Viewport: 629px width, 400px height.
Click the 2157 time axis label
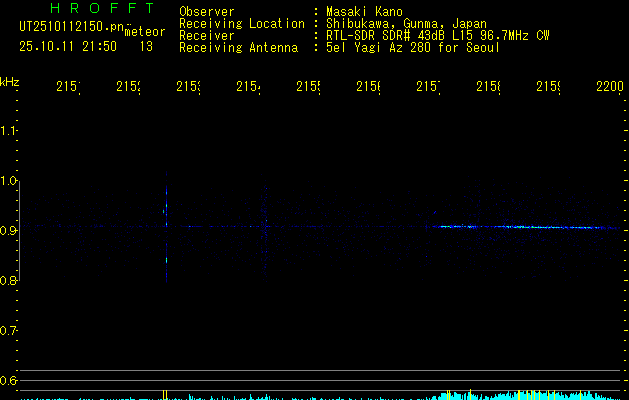(x=428, y=86)
